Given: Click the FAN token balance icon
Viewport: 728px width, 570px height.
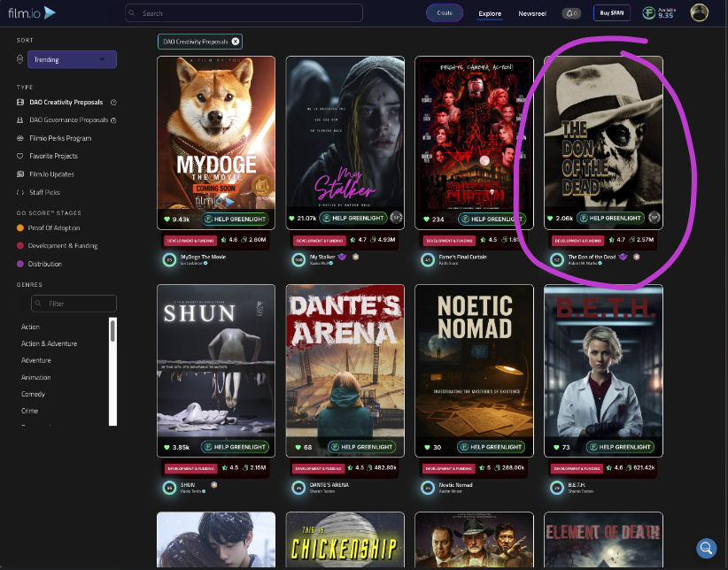Looking at the screenshot, I should click(x=648, y=13).
